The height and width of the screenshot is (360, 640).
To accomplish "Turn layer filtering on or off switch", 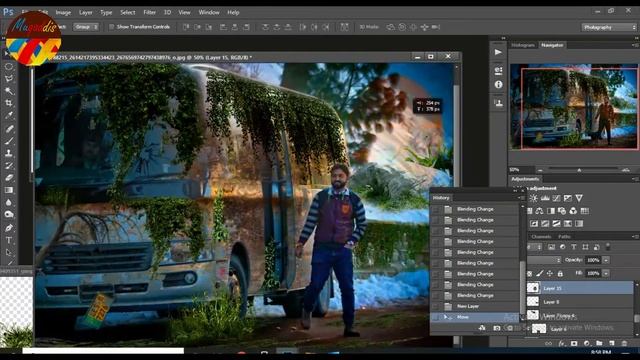I will point(608,247).
